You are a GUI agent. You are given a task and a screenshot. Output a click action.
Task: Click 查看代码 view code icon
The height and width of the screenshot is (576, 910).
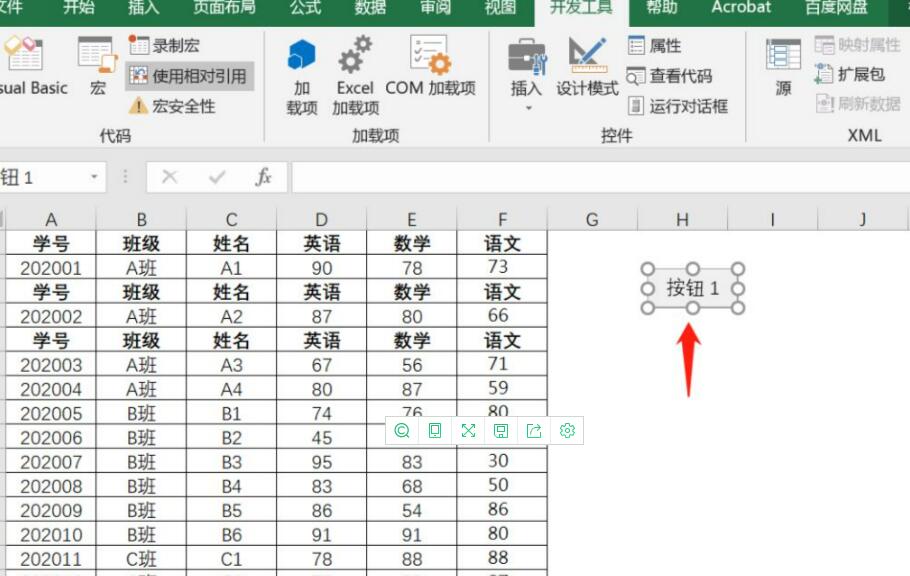636,76
